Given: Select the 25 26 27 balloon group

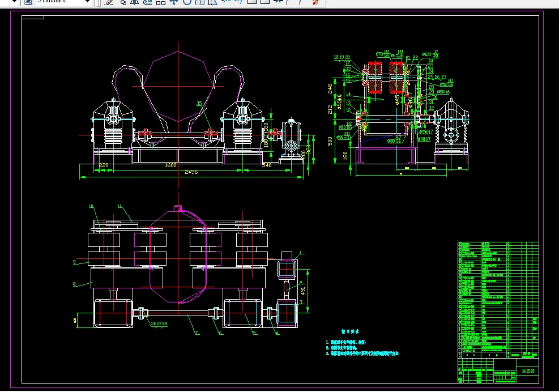Looking at the screenshot, I should (x=437, y=77).
